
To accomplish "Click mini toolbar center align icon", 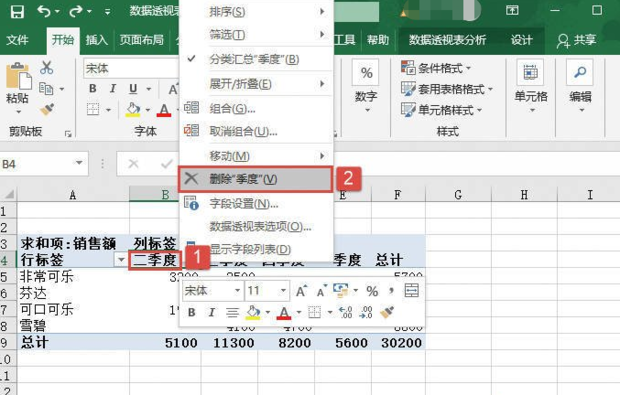I will [x=232, y=312].
